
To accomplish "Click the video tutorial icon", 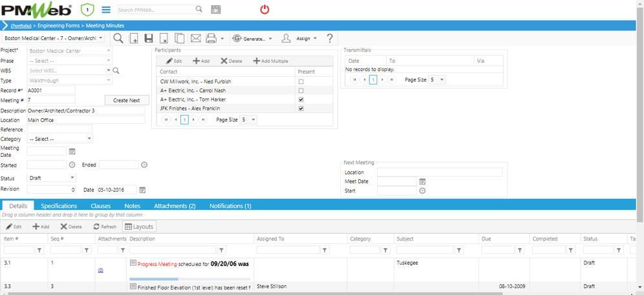I will (215, 10).
